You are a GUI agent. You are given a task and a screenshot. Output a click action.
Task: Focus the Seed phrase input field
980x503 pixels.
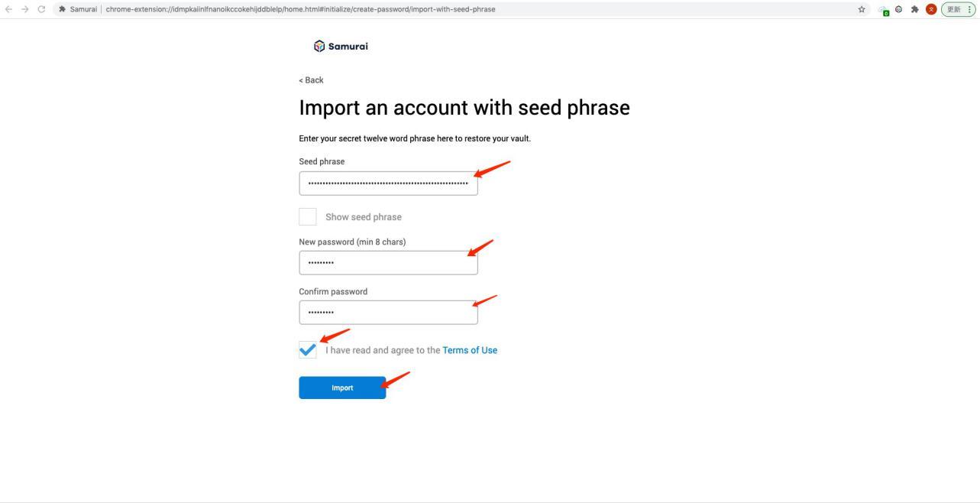pyautogui.click(x=388, y=183)
